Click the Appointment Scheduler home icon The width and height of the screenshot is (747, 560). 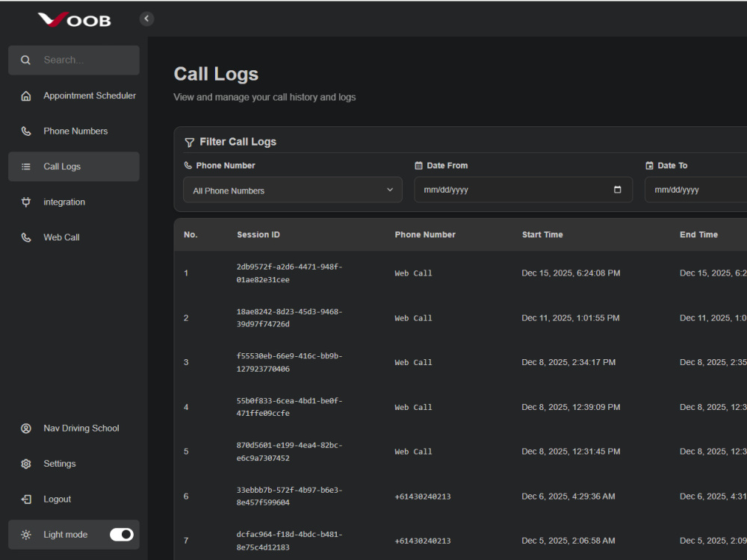(x=26, y=96)
